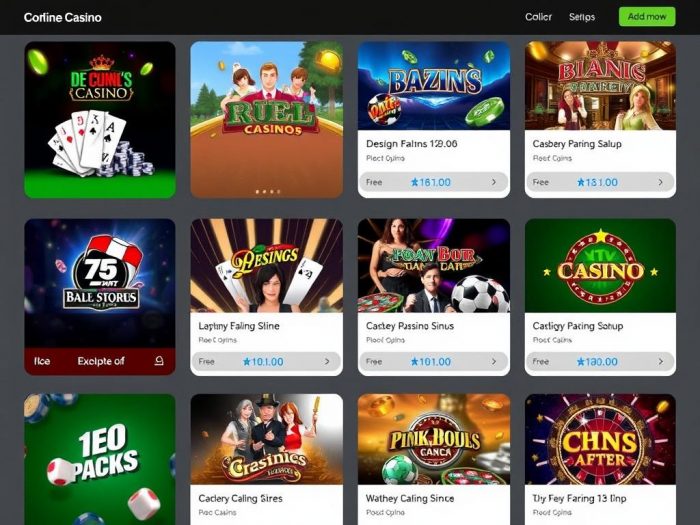Expand the Casbery Paring Salup chevron
Screen dimensions: 700x525
pyautogui.click(x=660, y=182)
